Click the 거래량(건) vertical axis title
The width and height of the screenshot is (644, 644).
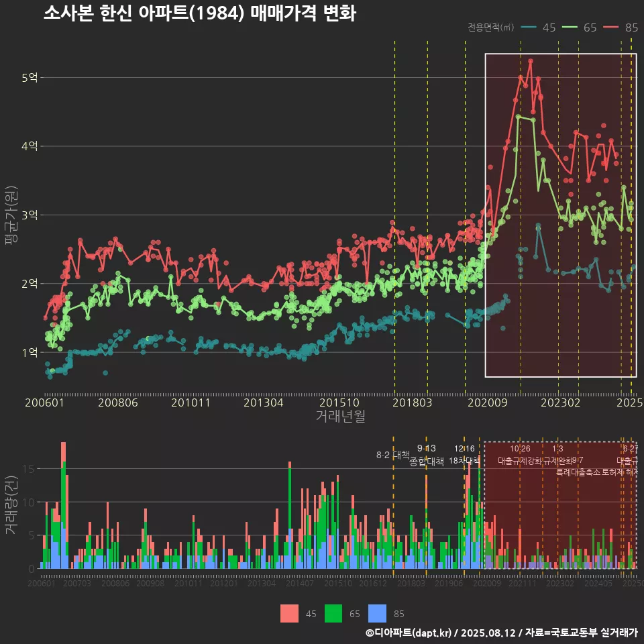(x=11, y=506)
